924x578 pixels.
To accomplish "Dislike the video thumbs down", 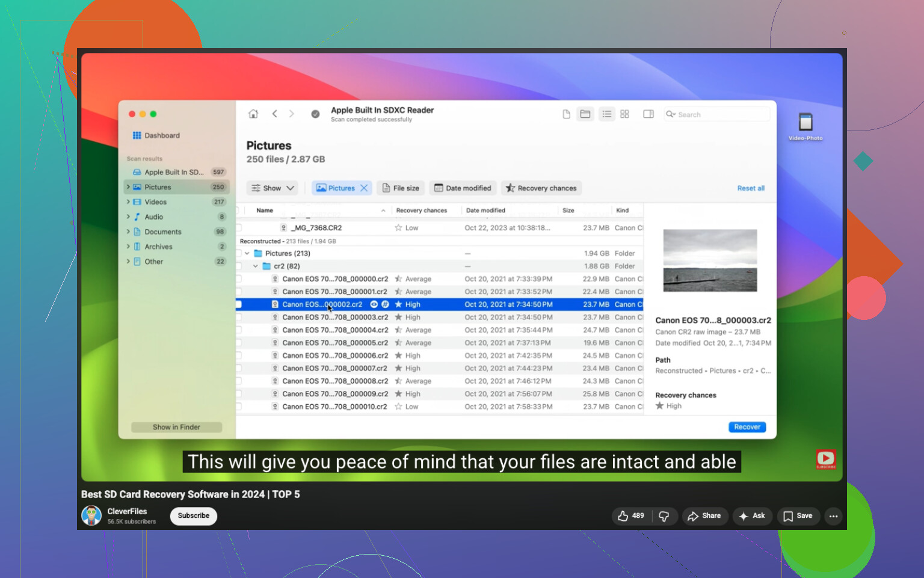I will coord(664,516).
